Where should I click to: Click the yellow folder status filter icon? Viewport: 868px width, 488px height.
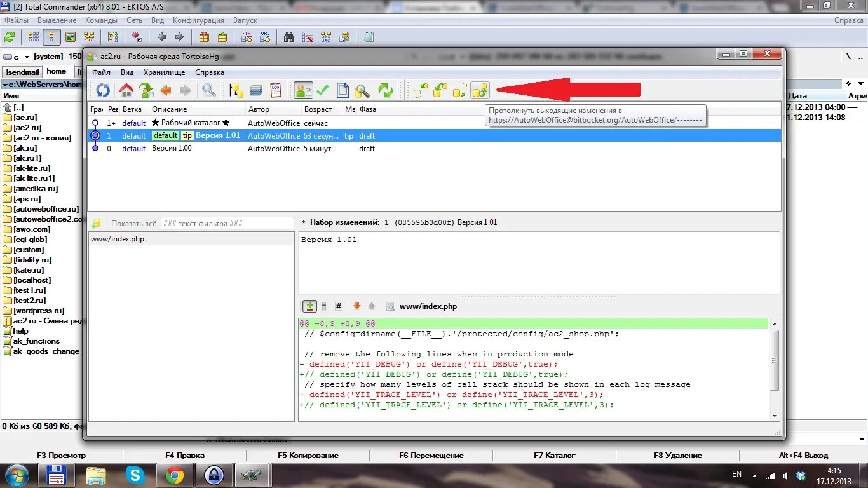tap(96, 224)
